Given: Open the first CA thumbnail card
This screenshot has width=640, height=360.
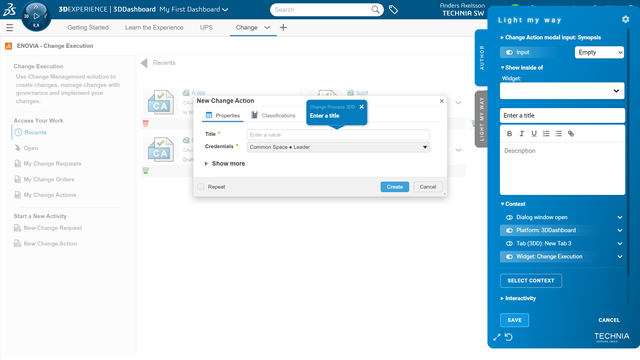Looking at the screenshot, I should [x=160, y=102].
